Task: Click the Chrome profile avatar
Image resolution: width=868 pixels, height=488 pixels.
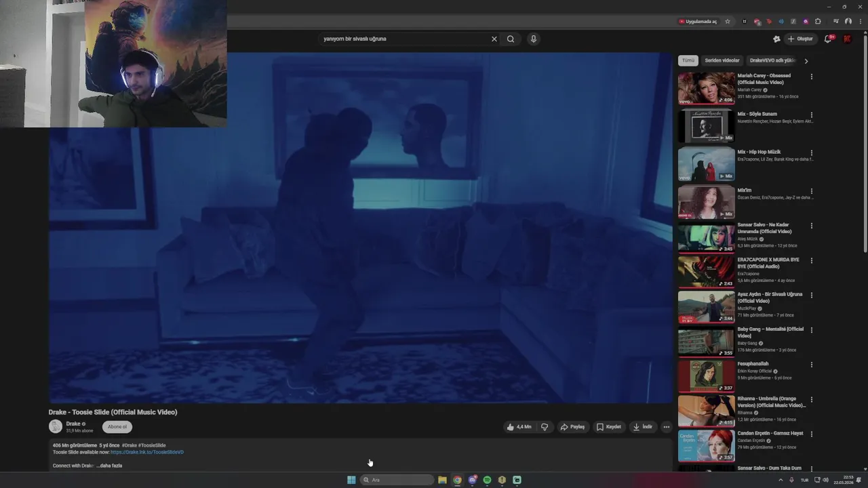Action: click(x=848, y=21)
